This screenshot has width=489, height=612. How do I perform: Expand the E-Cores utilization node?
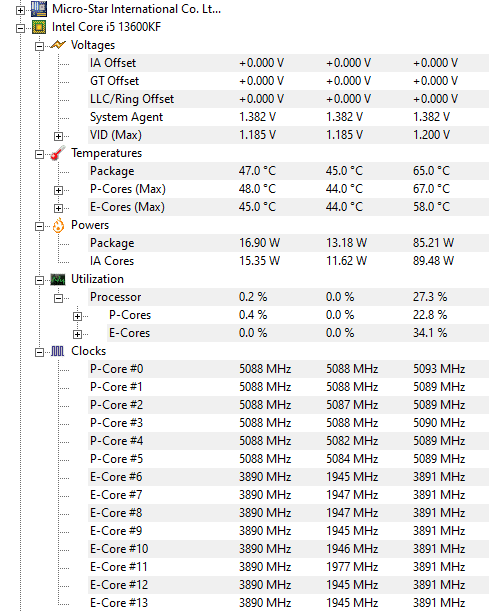click(77, 334)
